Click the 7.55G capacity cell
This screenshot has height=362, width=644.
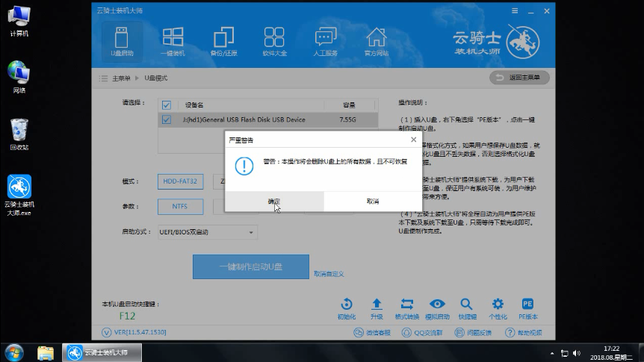click(x=347, y=120)
